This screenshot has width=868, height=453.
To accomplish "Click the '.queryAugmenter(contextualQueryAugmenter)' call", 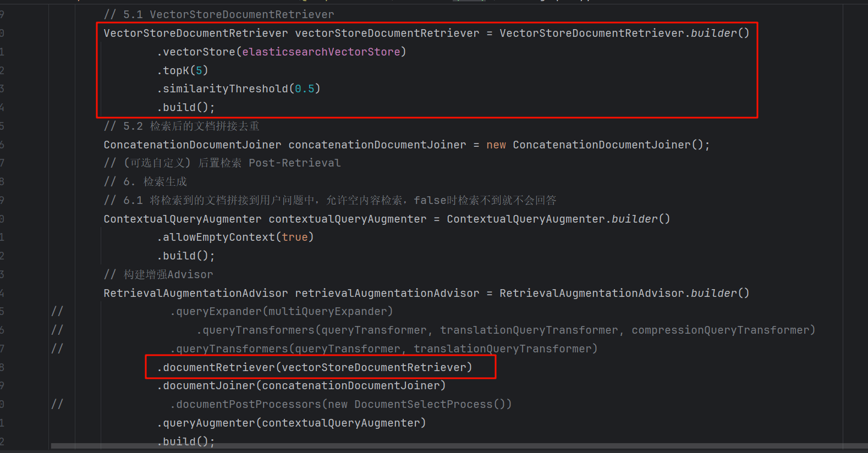I will pyautogui.click(x=292, y=423).
